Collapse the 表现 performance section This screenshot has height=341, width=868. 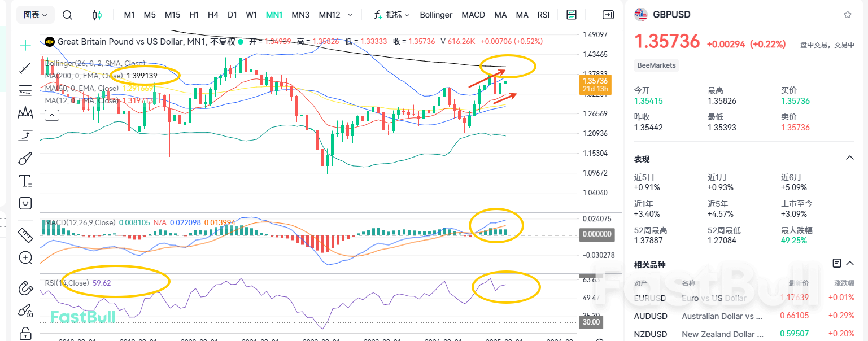[850, 159]
